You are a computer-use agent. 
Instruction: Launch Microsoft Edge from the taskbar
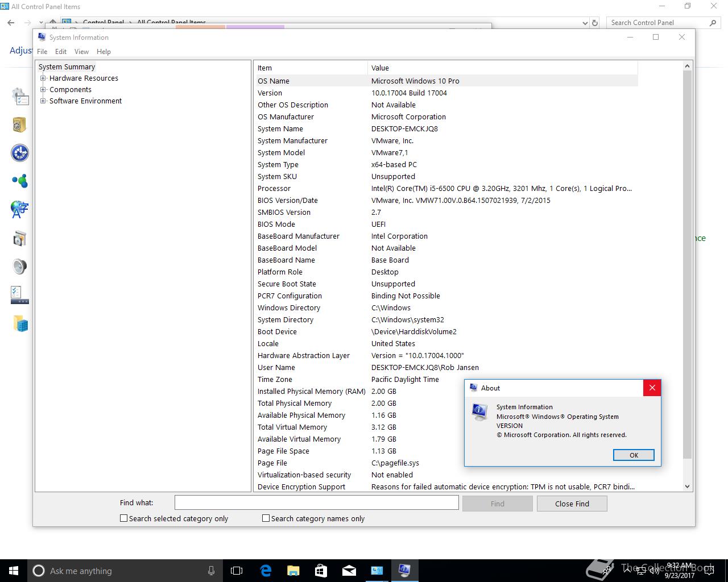pos(266,571)
